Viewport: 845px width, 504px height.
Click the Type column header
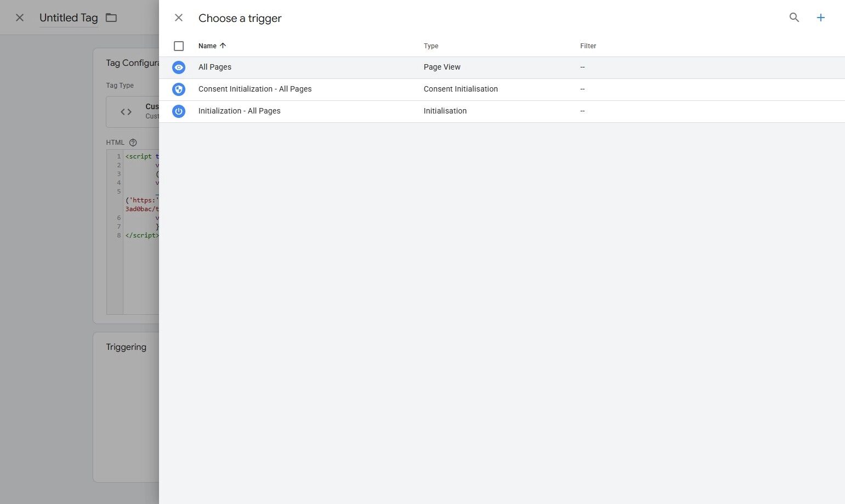(x=431, y=46)
